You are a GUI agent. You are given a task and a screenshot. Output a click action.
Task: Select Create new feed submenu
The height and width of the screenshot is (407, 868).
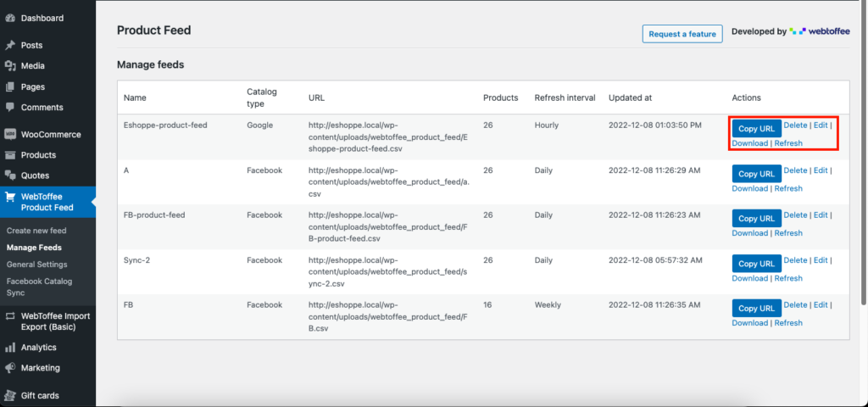click(36, 231)
